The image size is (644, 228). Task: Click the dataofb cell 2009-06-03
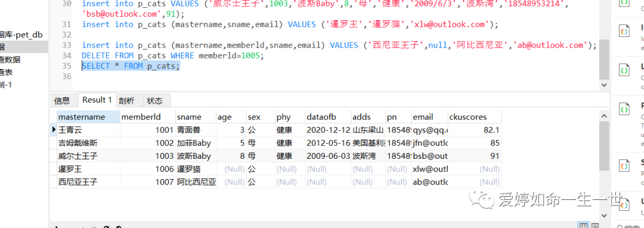coord(328,156)
